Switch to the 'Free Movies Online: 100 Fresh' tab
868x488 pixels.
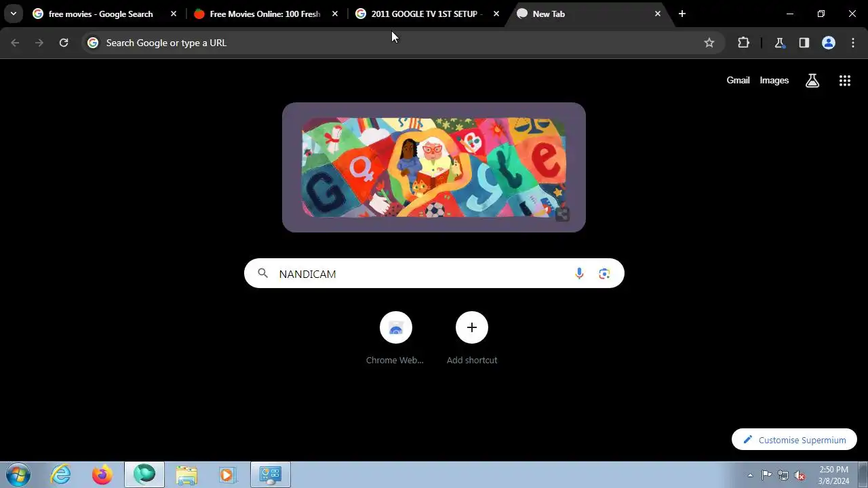tap(265, 14)
